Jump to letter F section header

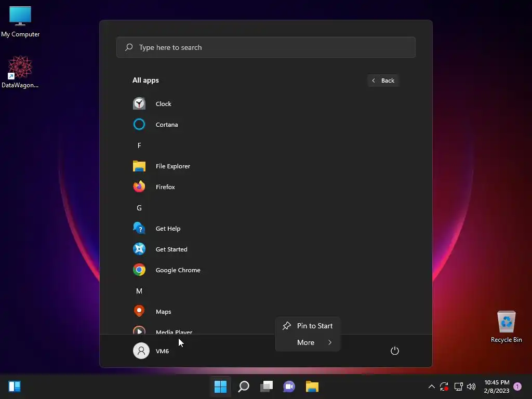[x=139, y=145]
